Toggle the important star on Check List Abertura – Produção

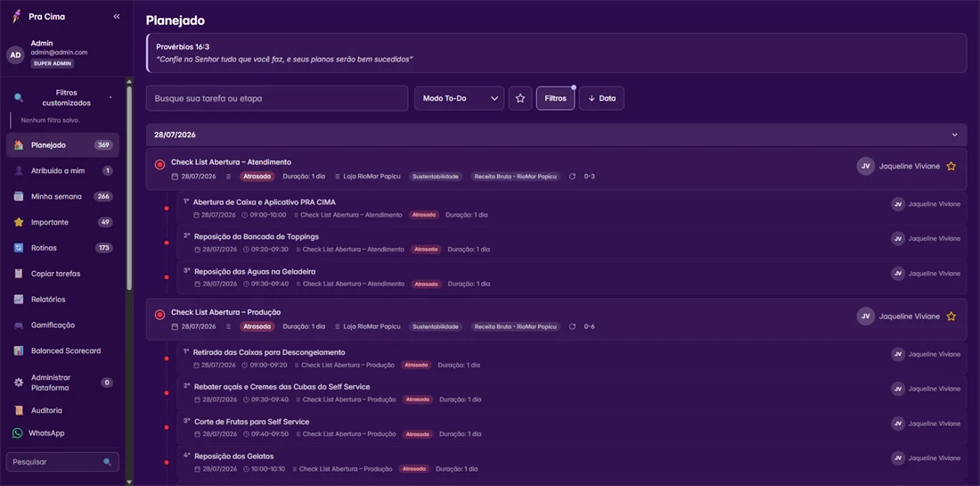pos(951,317)
